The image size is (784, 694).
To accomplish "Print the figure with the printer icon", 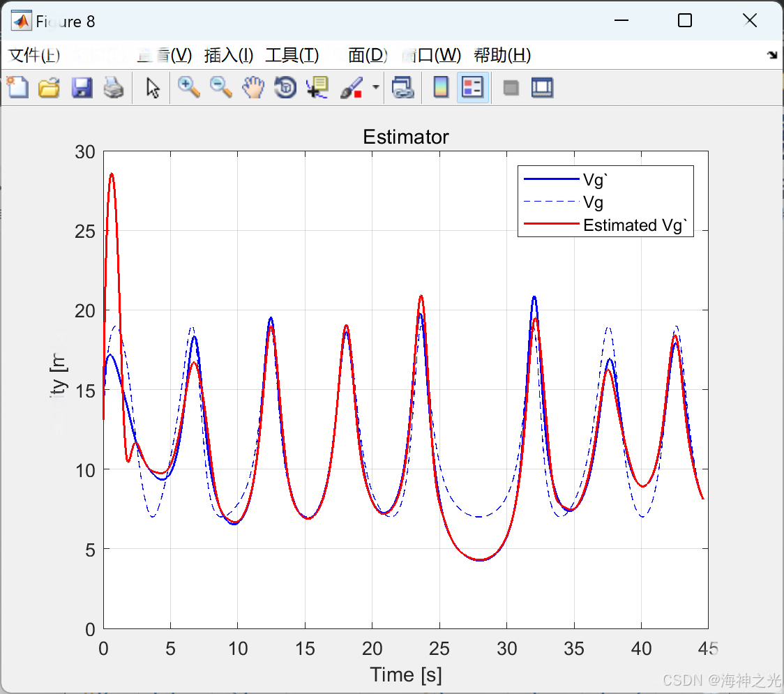I will click(x=114, y=87).
